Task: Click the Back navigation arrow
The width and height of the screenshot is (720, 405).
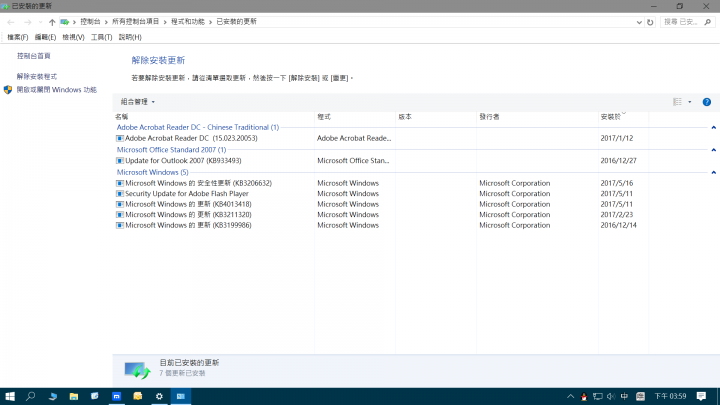Action: (x=11, y=22)
